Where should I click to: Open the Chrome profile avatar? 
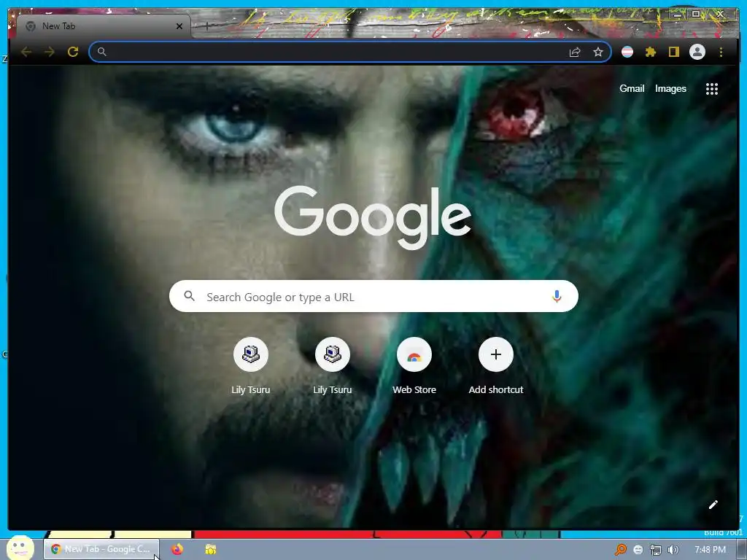697,52
